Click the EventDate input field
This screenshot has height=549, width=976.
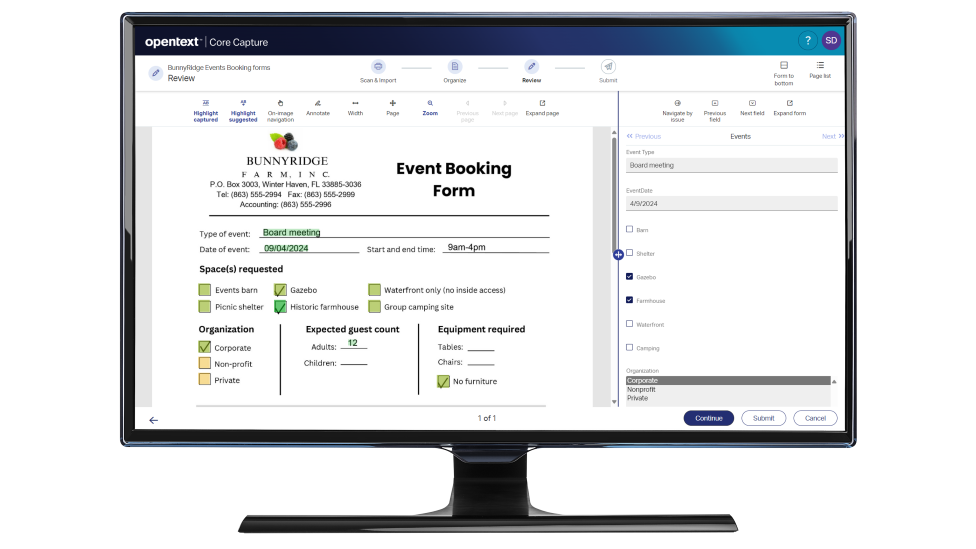[x=731, y=204]
